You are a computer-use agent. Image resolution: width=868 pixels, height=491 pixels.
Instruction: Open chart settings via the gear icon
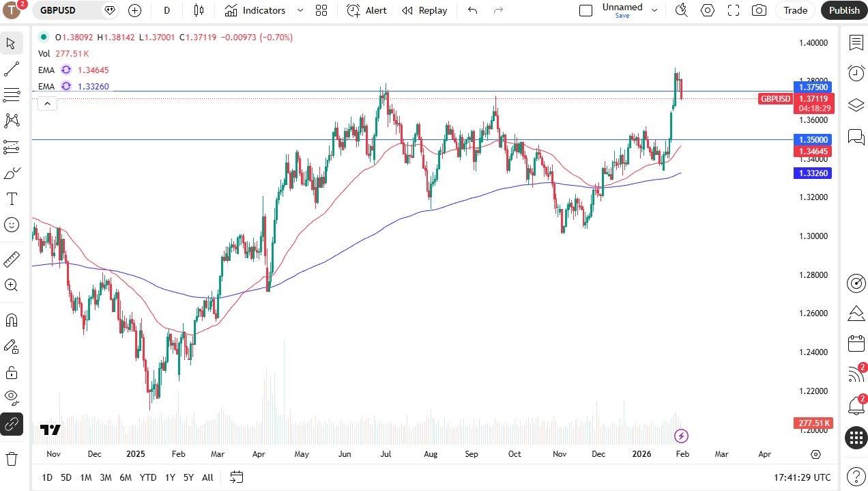[x=707, y=10]
